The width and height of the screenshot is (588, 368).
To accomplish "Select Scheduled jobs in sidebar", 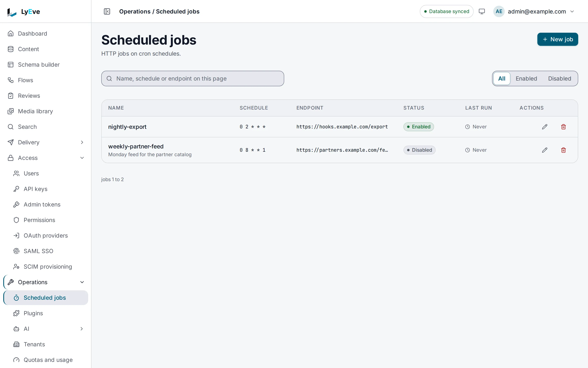I will [46, 298].
